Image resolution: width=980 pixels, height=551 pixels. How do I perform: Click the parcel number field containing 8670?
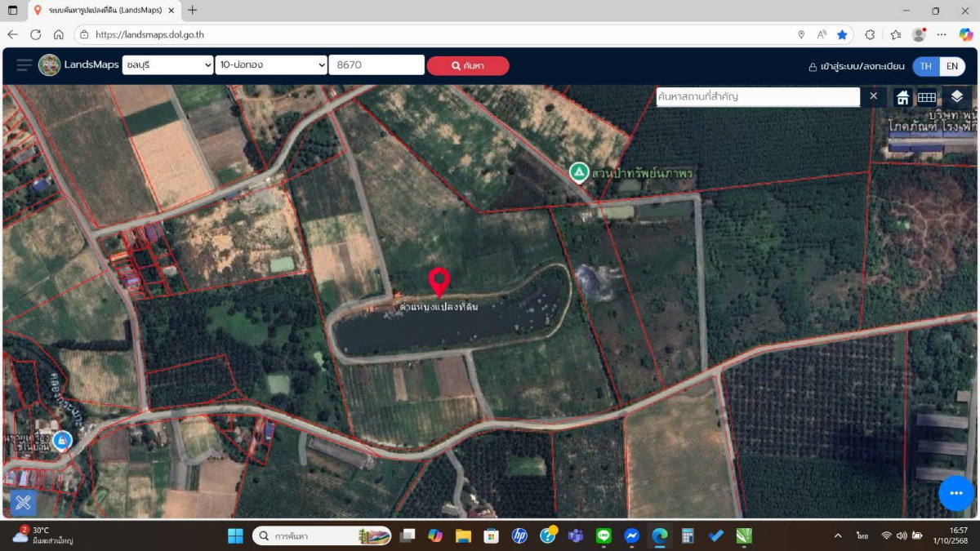tap(376, 65)
